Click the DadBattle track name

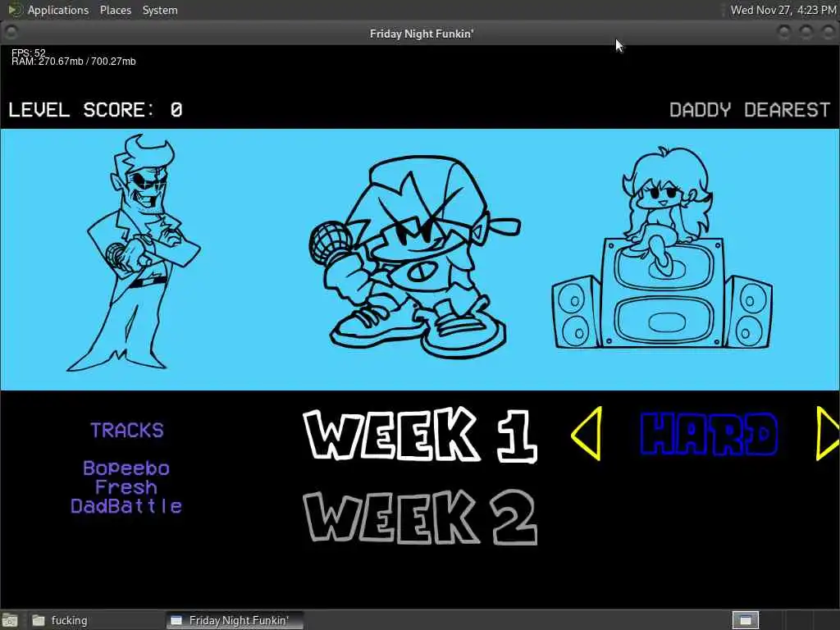point(126,505)
